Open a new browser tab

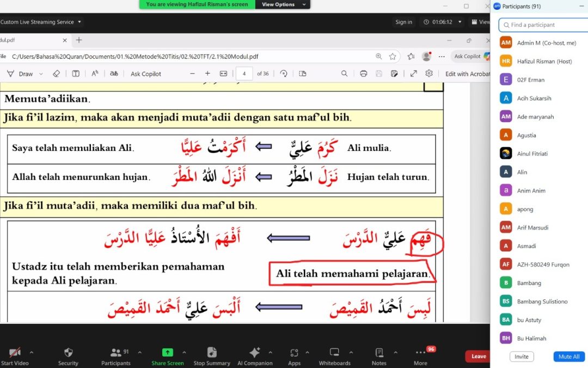pos(79,40)
